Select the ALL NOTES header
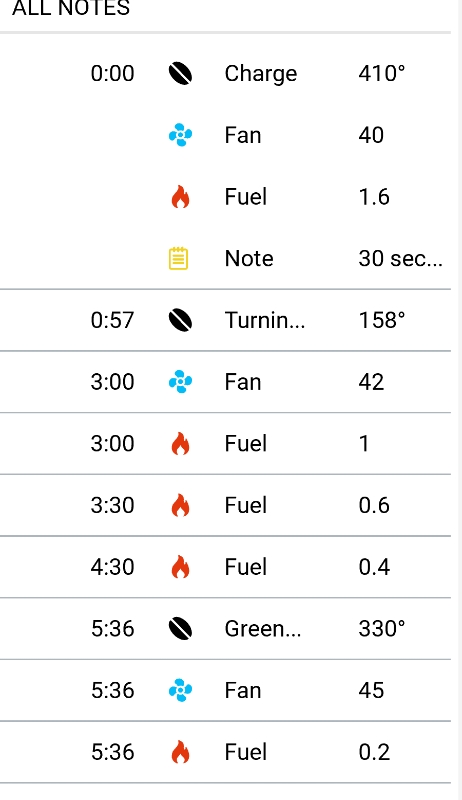The width and height of the screenshot is (462, 800). pos(71,8)
